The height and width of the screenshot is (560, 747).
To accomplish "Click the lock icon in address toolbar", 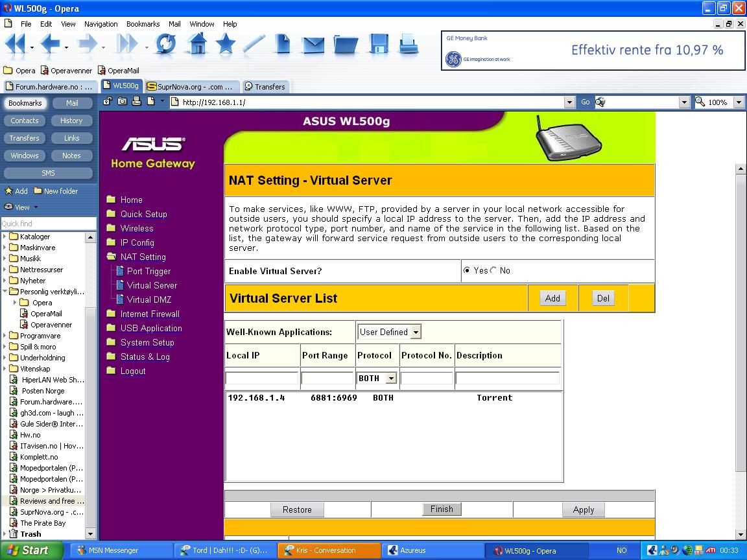I will pyautogui.click(x=108, y=101).
